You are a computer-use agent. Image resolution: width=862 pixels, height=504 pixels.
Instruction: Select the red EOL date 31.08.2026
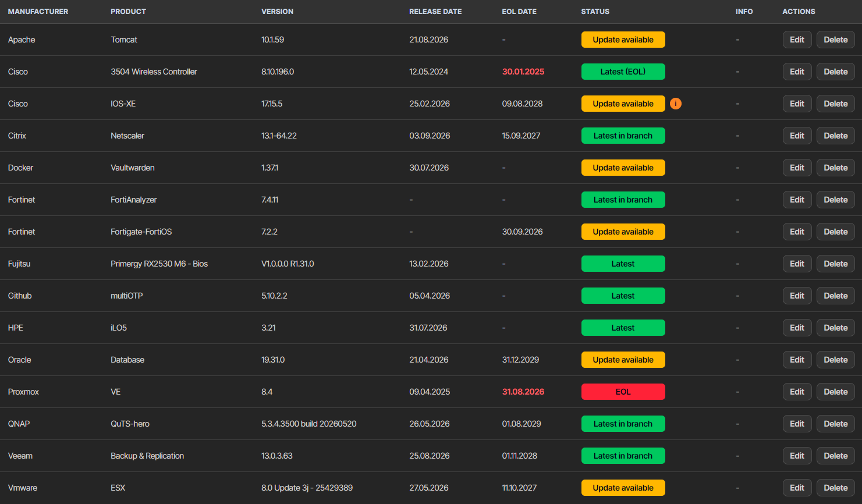523,392
